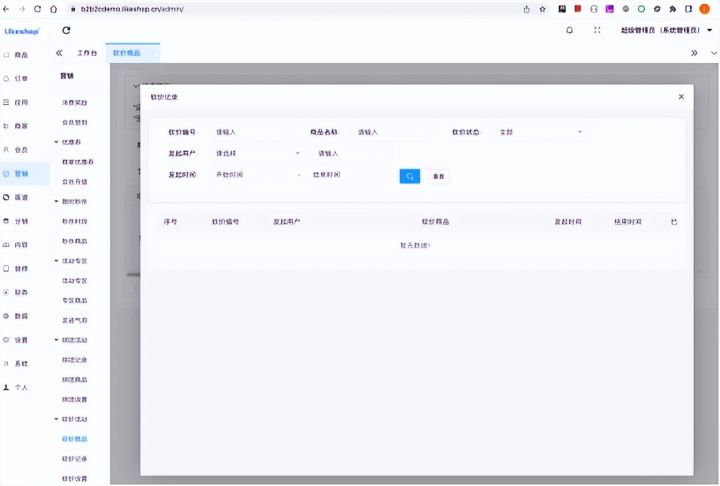Open the highlighted 砍价商品 submenu item
Image resolution: width=720 pixels, height=486 pixels.
[x=74, y=439]
